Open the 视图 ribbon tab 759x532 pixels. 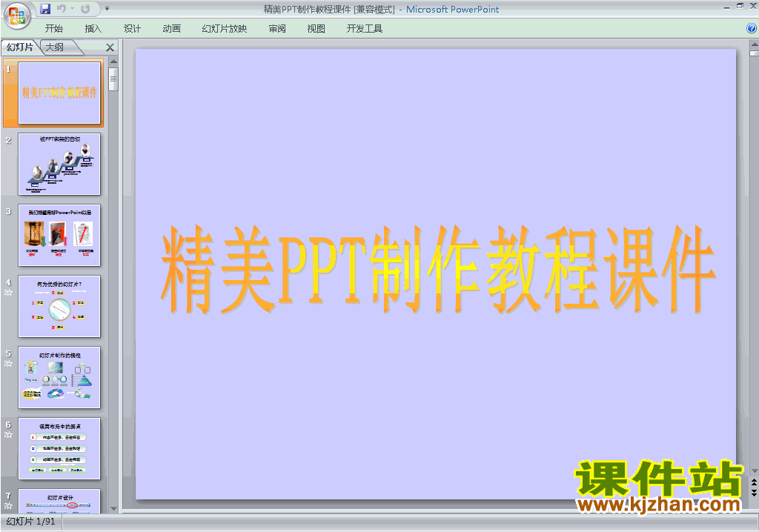[316, 29]
